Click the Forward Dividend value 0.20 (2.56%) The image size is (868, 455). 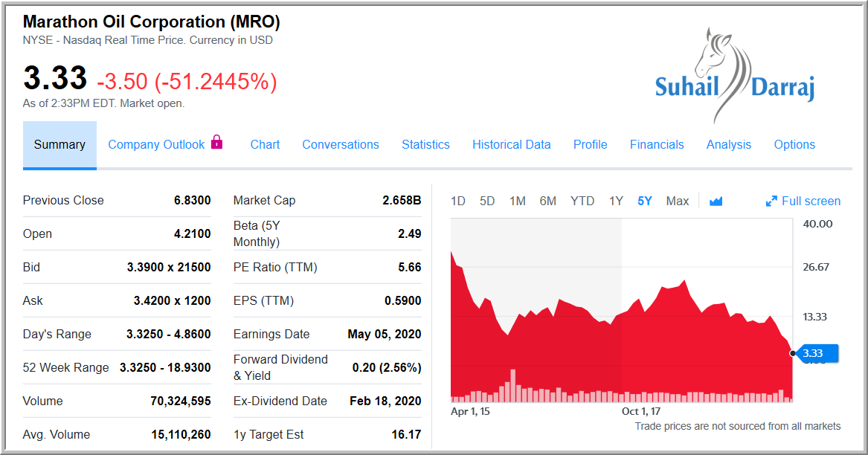click(387, 367)
